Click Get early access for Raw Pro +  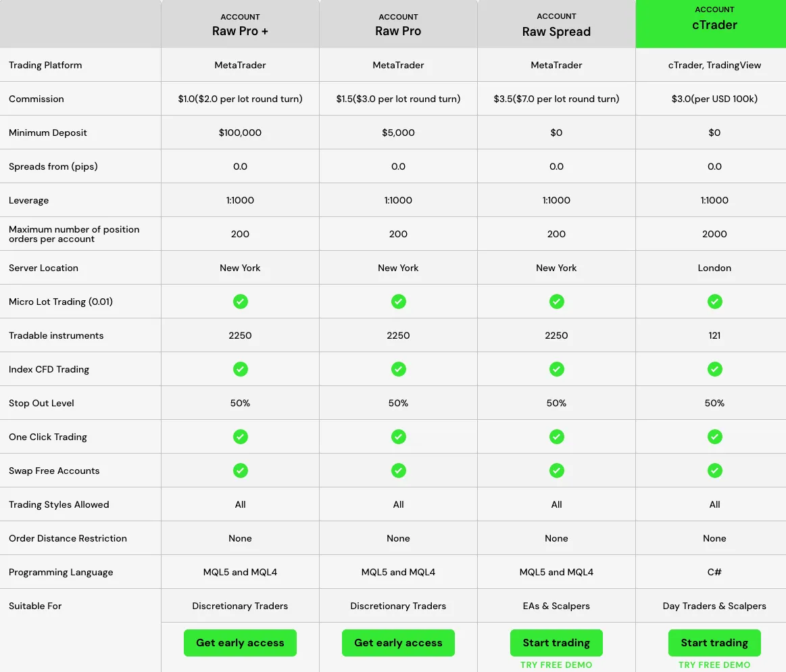click(x=240, y=643)
